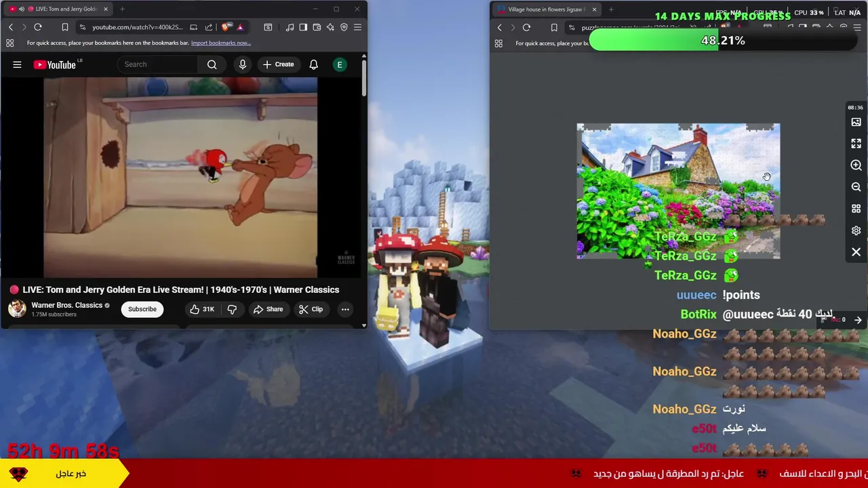Image resolution: width=868 pixels, height=488 pixels.
Task: Submit search with the magnifier button
Action: tap(212, 64)
